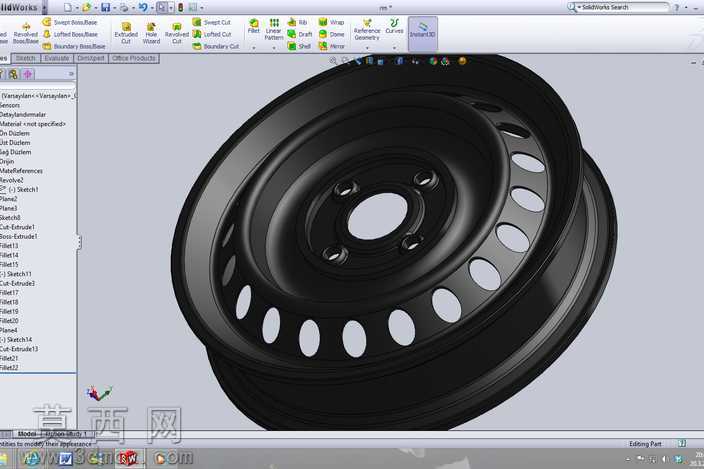
Task: Select the Revolved Cut tool
Action: point(176,33)
